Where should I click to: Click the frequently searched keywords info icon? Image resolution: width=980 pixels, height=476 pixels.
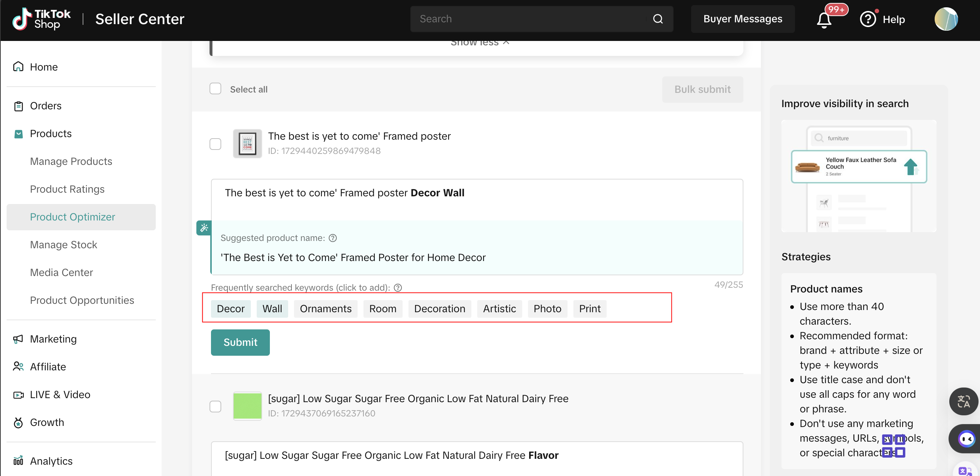(397, 288)
